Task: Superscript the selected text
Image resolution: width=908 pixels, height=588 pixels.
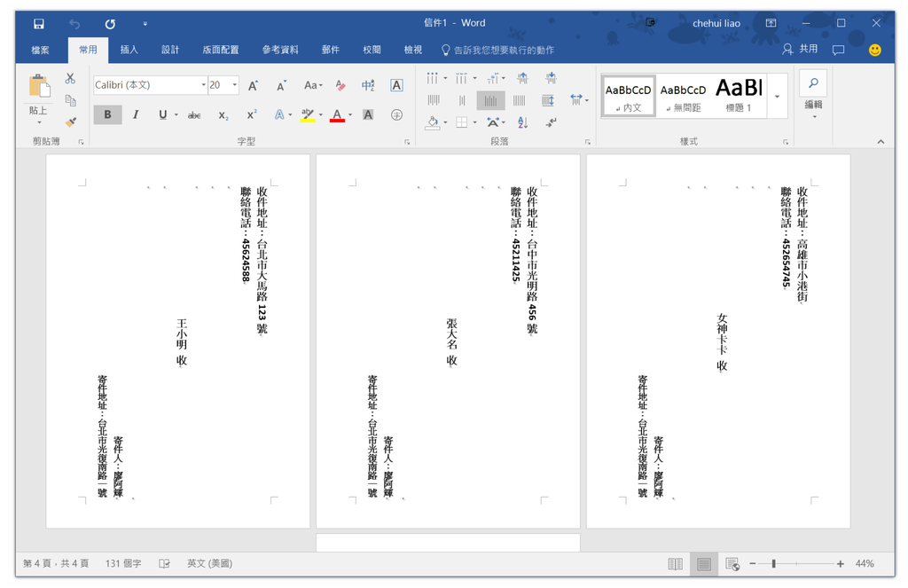Action: point(251,114)
